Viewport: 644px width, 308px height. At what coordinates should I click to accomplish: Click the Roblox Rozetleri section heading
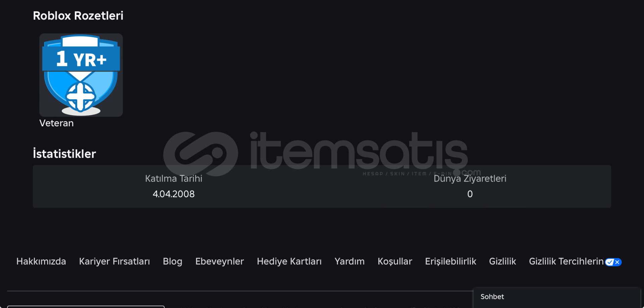[78, 16]
